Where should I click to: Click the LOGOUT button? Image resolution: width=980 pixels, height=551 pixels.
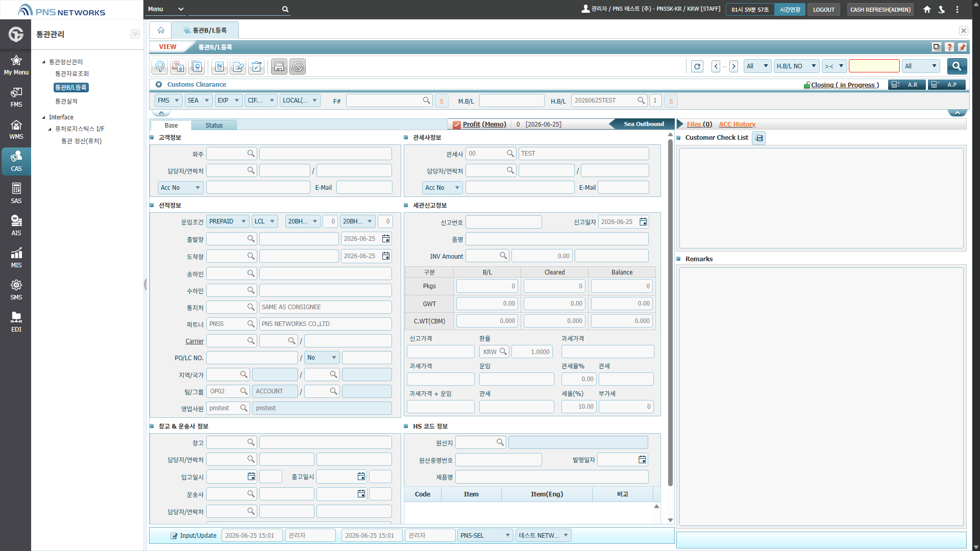[x=824, y=10]
